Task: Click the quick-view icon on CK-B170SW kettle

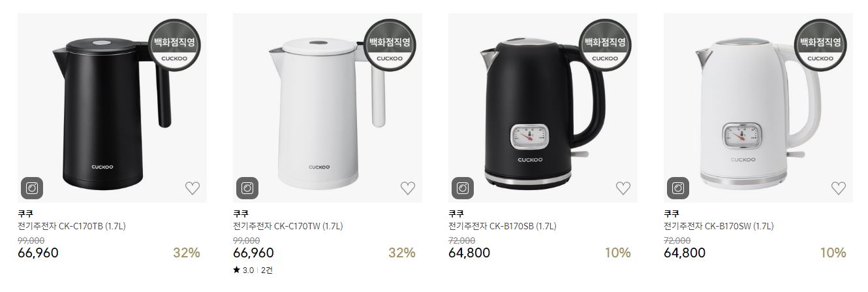Action: pos(678,188)
